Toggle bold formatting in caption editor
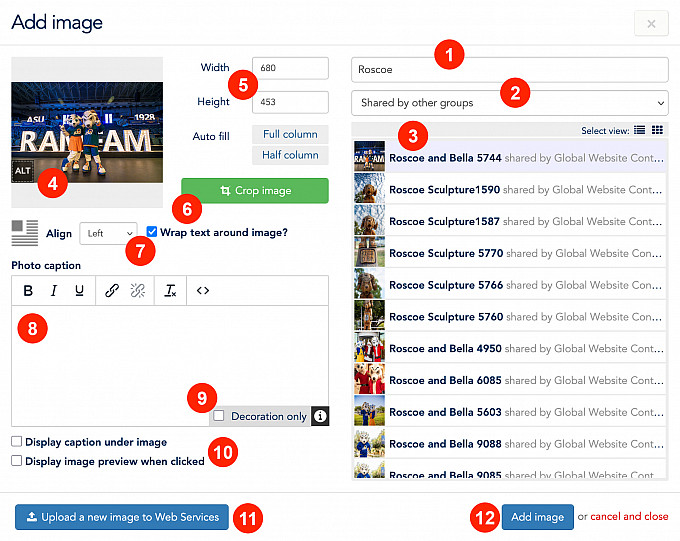The width and height of the screenshot is (680, 541). click(x=28, y=290)
